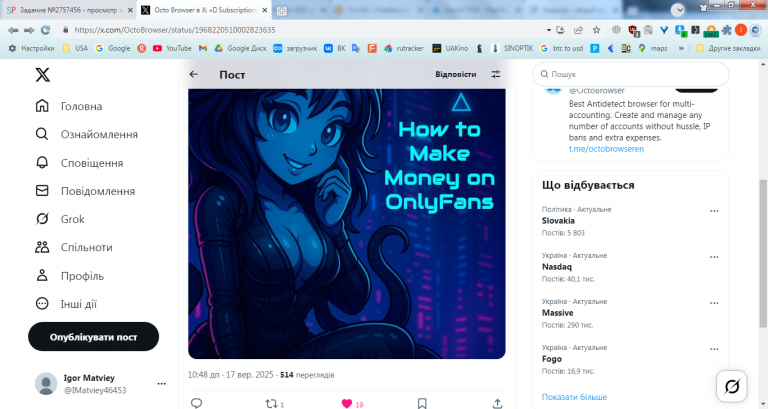768x409 pixels.
Task: Open USA bookmarks folder
Action: 75,48
